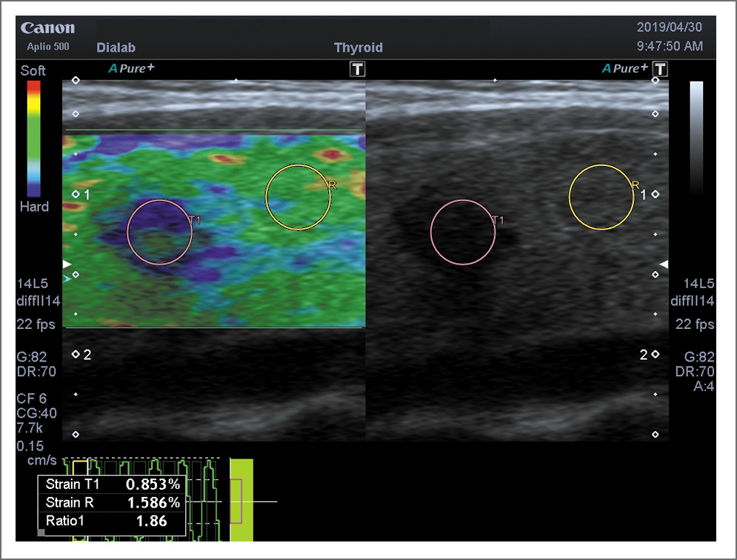Click the T icon above the elastography image
Viewport: 737px width, 560px height.
[358, 69]
